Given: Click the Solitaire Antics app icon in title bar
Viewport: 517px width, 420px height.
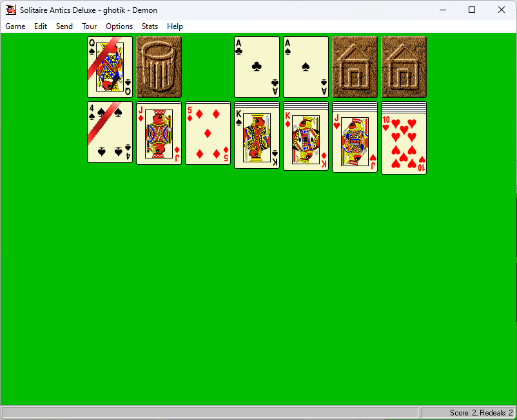Looking at the screenshot, I should coord(11,10).
